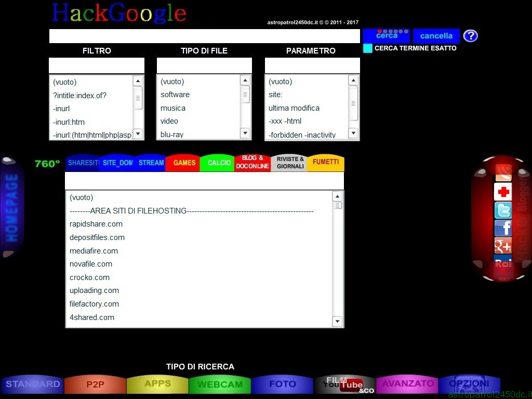The image size is (532, 399).
Task: Click the cerca search button
Action: pos(387,36)
